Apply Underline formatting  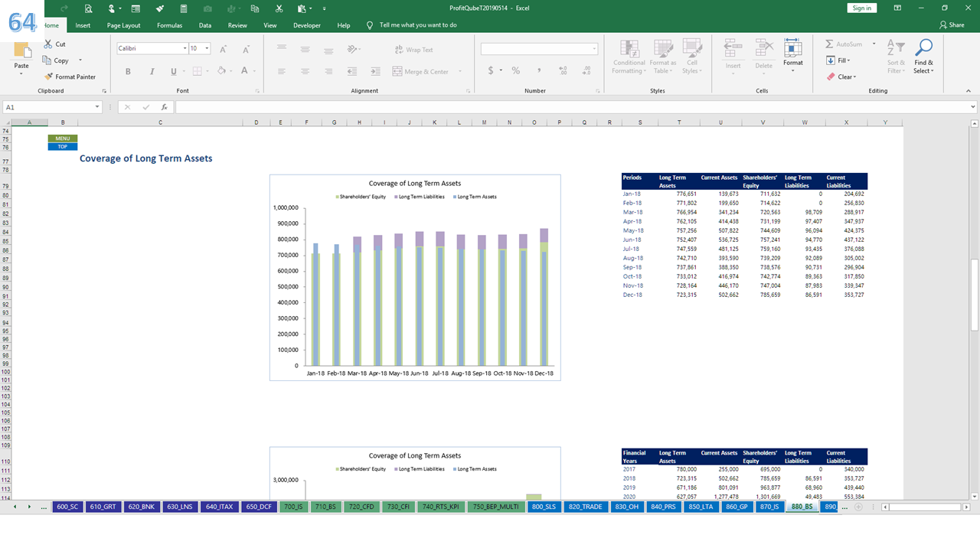[x=173, y=71]
